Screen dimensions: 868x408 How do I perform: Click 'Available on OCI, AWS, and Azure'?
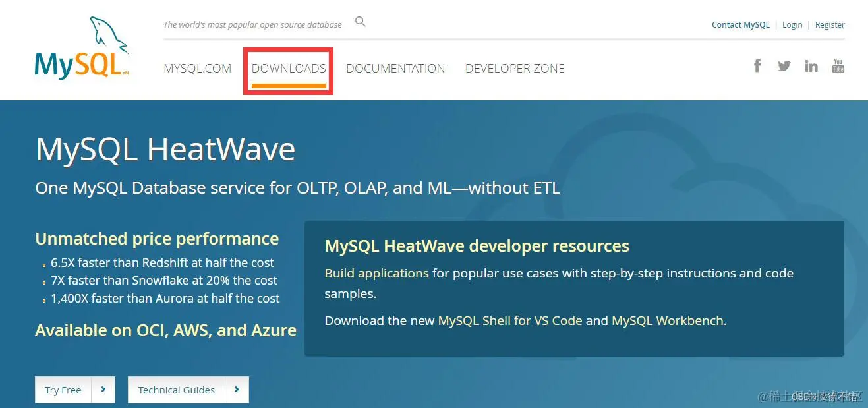point(165,330)
